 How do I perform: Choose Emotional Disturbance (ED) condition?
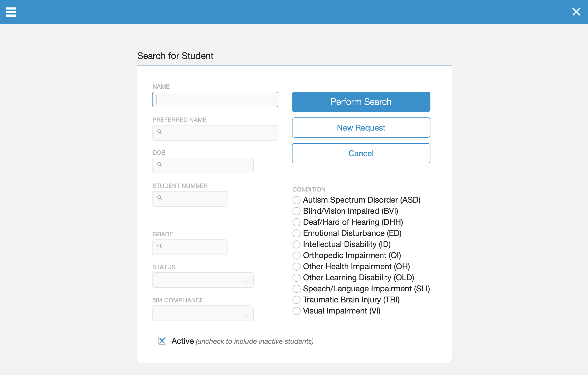pyautogui.click(x=297, y=233)
